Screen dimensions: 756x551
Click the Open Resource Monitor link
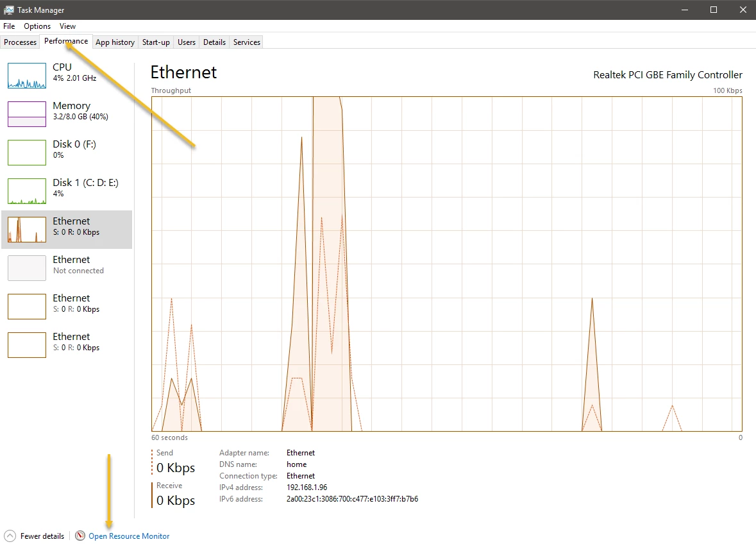[130, 536]
